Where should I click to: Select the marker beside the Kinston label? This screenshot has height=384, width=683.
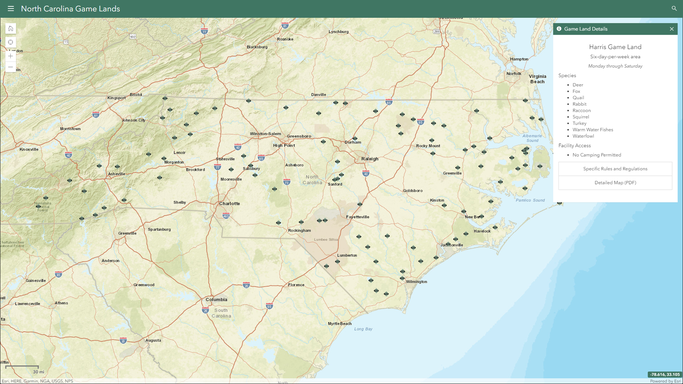(444, 205)
